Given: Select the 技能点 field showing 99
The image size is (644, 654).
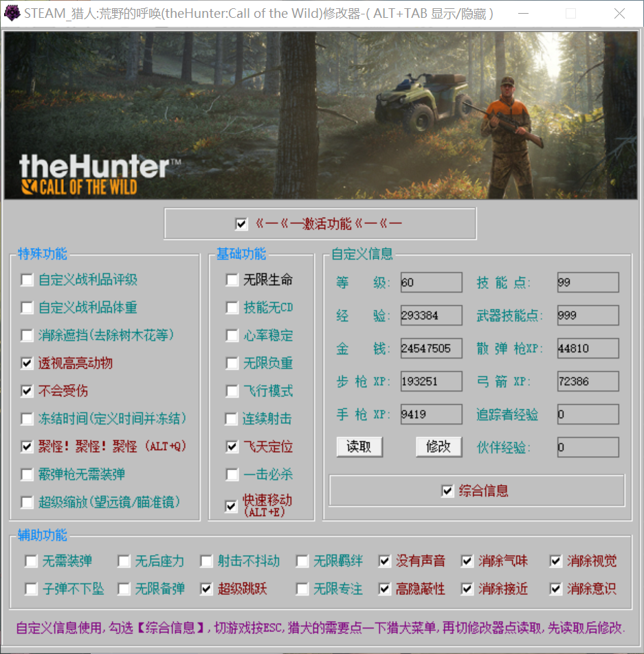Looking at the screenshot, I should (588, 282).
